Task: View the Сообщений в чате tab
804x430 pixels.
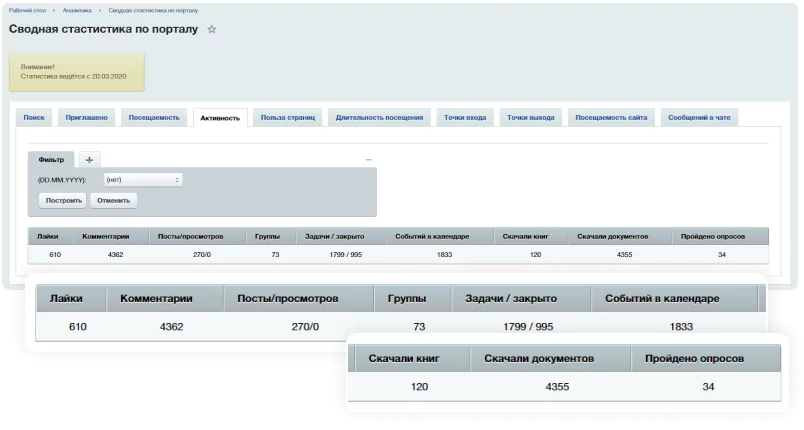Action: click(x=698, y=118)
